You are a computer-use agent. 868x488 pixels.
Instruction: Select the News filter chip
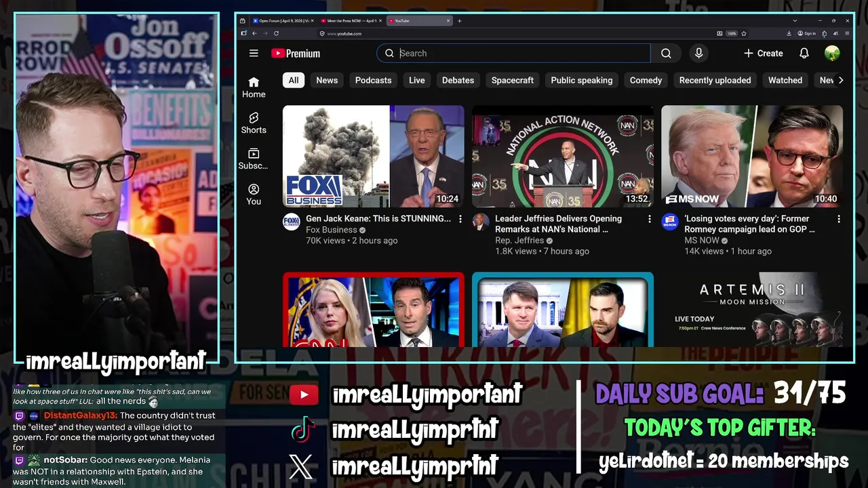[327, 80]
